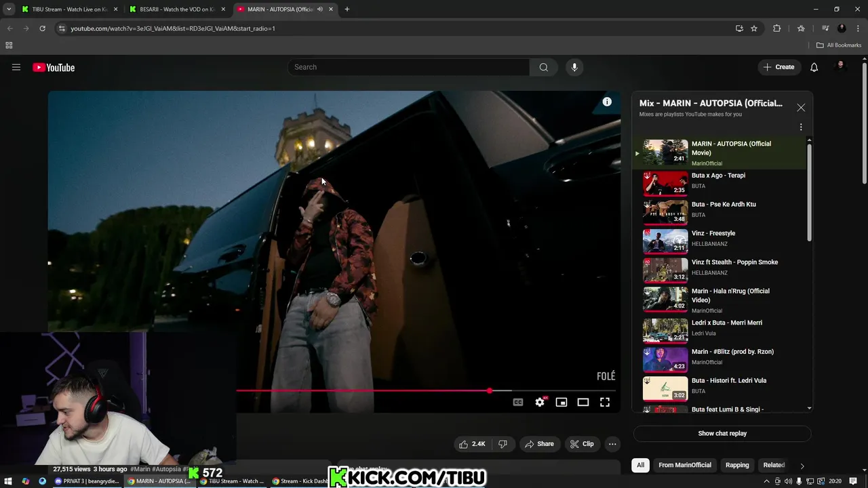Image resolution: width=868 pixels, height=488 pixels.
Task: Open Chrome extensions puzzle icon
Action: [777, 28]
